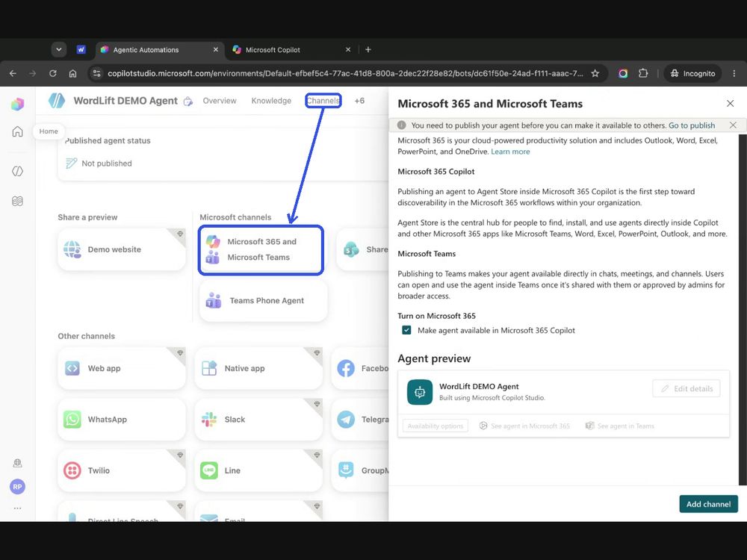Open the RP profile avatar
The image size is (747, 560).
coord(18,487)
